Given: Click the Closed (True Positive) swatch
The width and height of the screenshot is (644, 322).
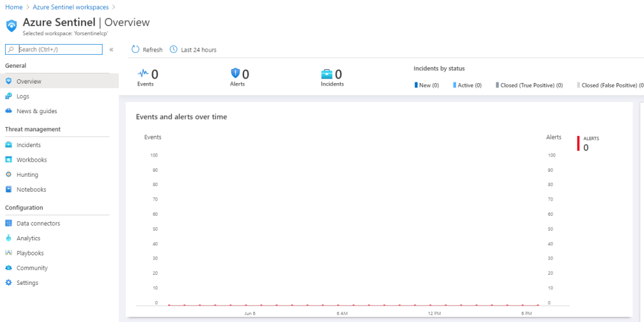Looking at the screenshot, I should [497, 85].
